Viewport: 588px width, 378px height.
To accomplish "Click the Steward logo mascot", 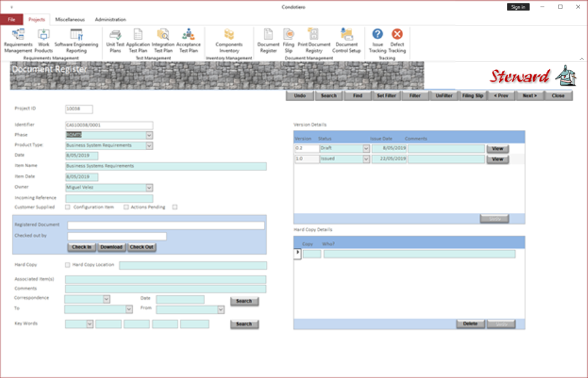I will pos(566,75).
